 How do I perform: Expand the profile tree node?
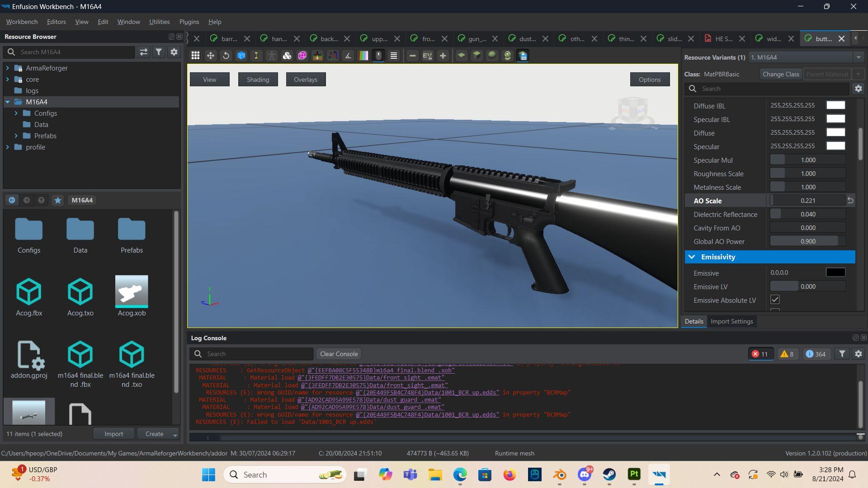pos(7,147)
